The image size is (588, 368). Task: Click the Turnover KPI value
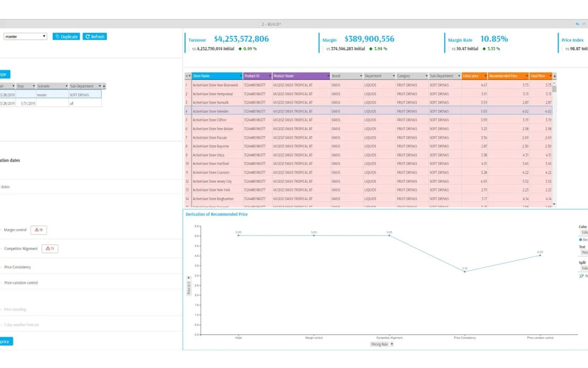[241, 39]
